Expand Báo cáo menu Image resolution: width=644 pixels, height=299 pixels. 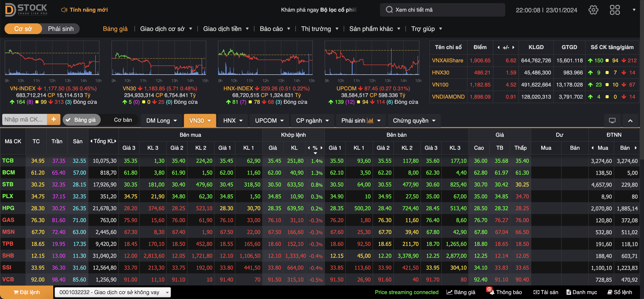click(275, 29)
